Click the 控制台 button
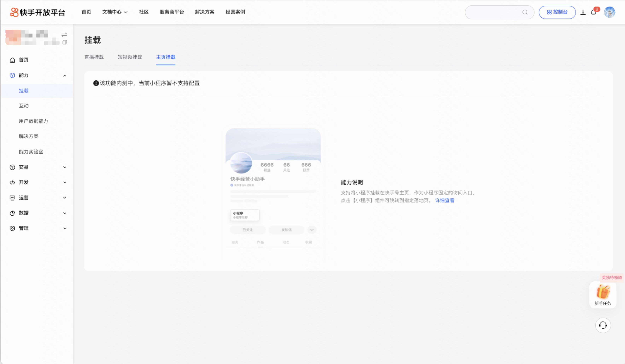 [x=557, y=12]
